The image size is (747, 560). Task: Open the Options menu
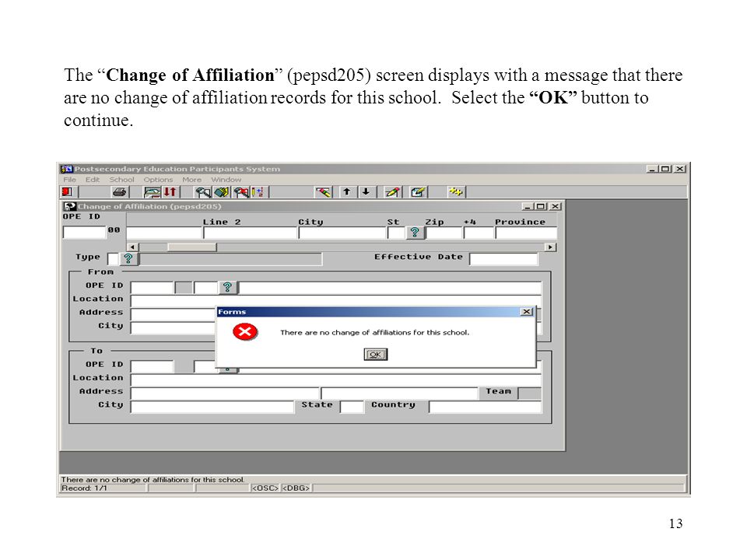[x=158, y=180]
